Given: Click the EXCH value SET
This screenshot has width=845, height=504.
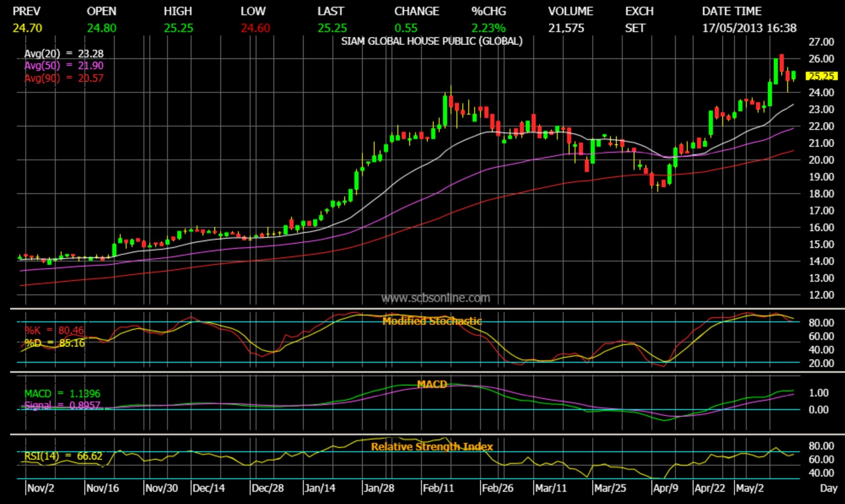Looking at the screenshot, I should click(x=635, y=28).
